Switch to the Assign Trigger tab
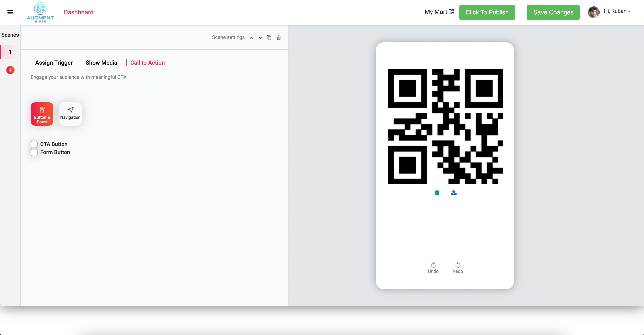The image size is (644, 335). pos(54,63)
